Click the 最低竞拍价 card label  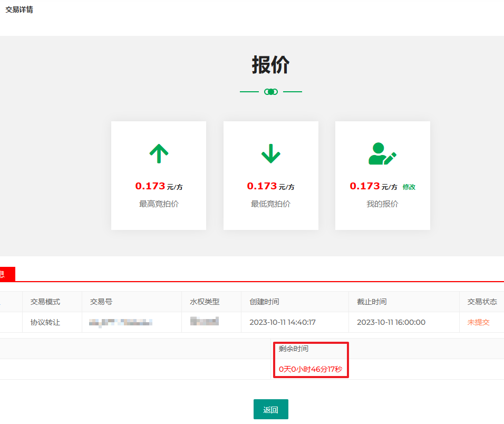pyautogui.click(x=270, y=204)
